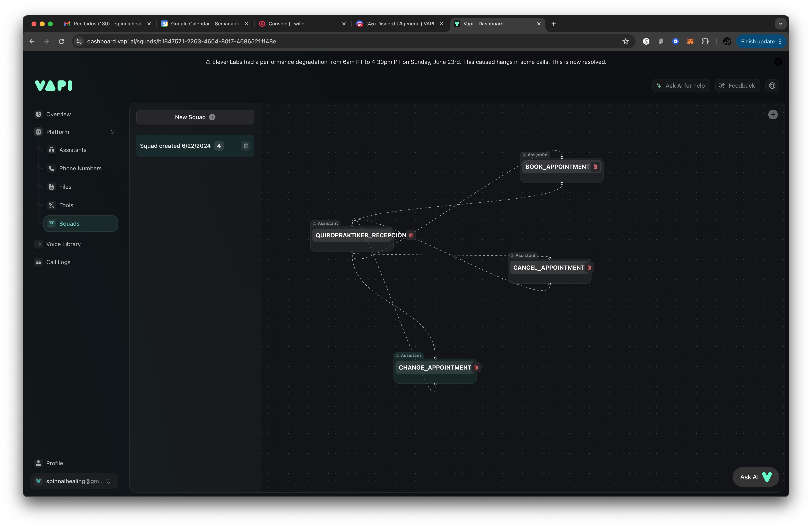The width and height of the screenshot is (812, 527).
Task: Go to Call Logs page
Action: [x=58, y=262]
